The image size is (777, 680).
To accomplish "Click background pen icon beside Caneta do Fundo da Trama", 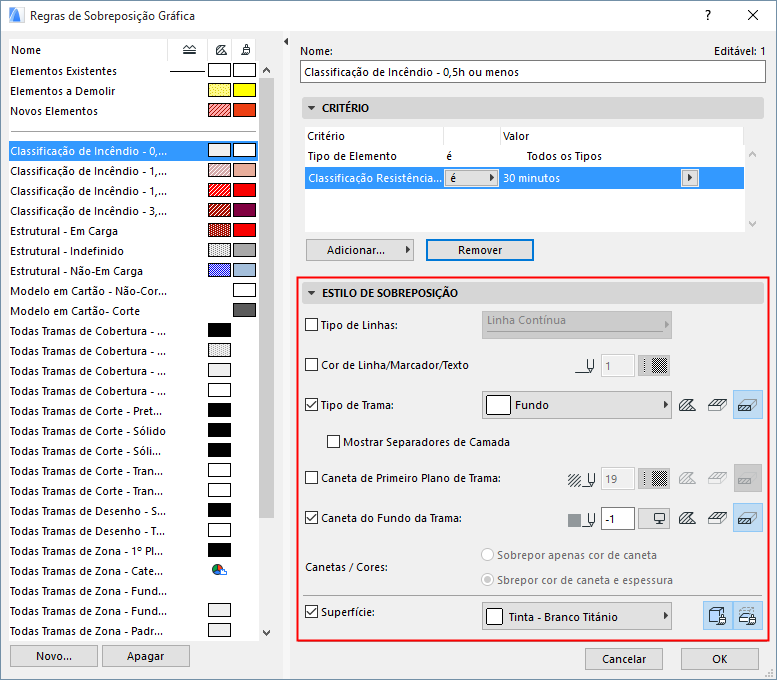I will (581, 519).
